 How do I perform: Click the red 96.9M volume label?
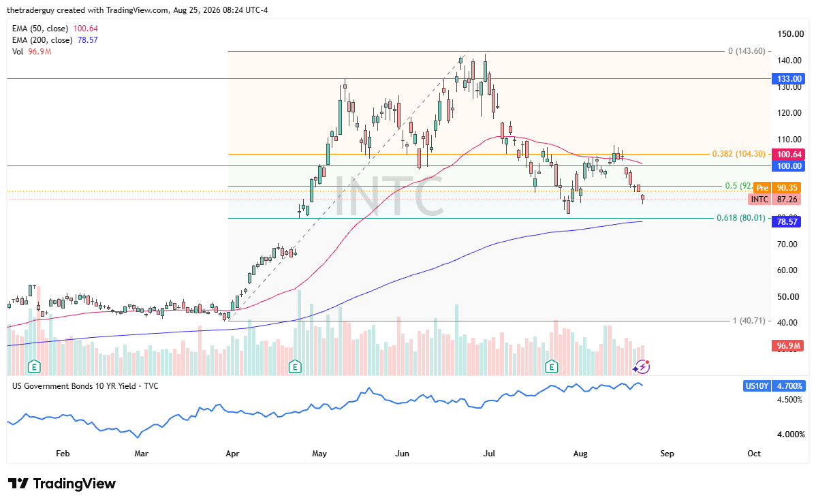789,346
